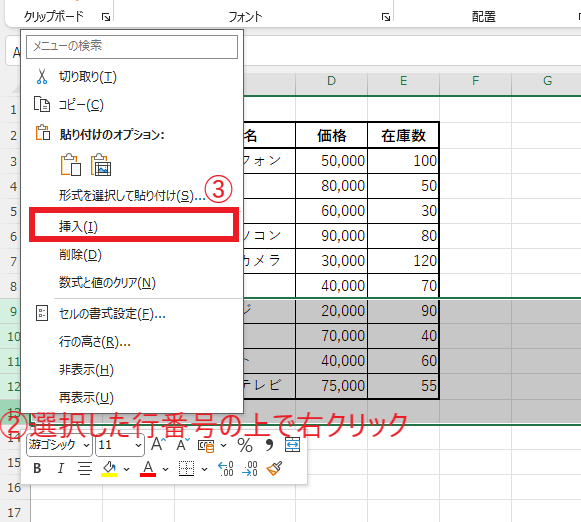
Task: Click the cell containing 30,000
Action: (331, 261)
